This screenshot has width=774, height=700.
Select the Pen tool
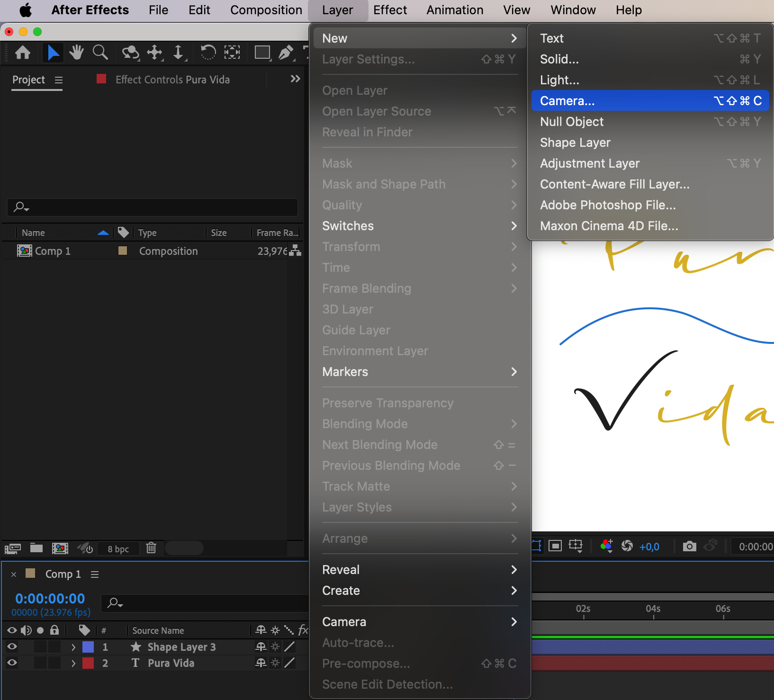pyautogui.click(x=286, y=52)
